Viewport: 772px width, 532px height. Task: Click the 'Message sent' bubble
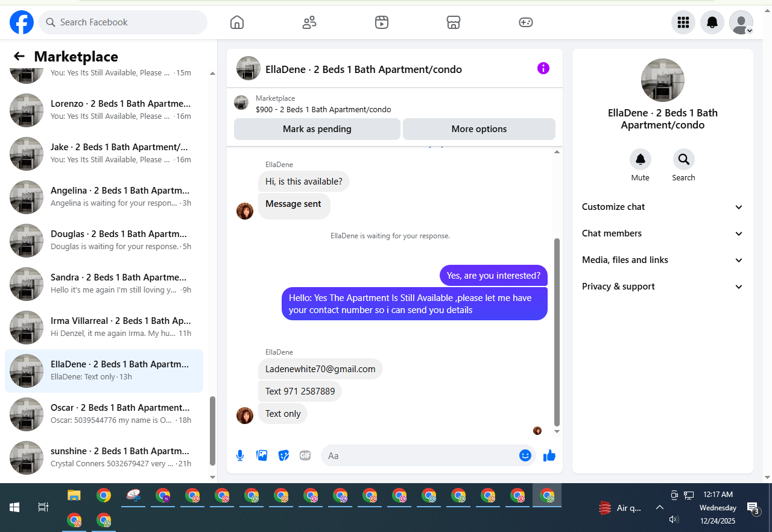(x=294, y=205)
